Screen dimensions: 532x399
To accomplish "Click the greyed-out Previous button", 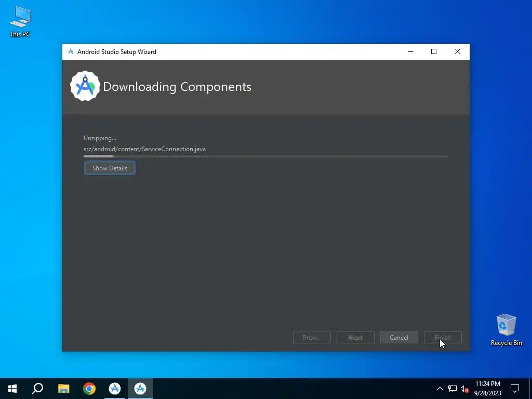I will point(312,337).
